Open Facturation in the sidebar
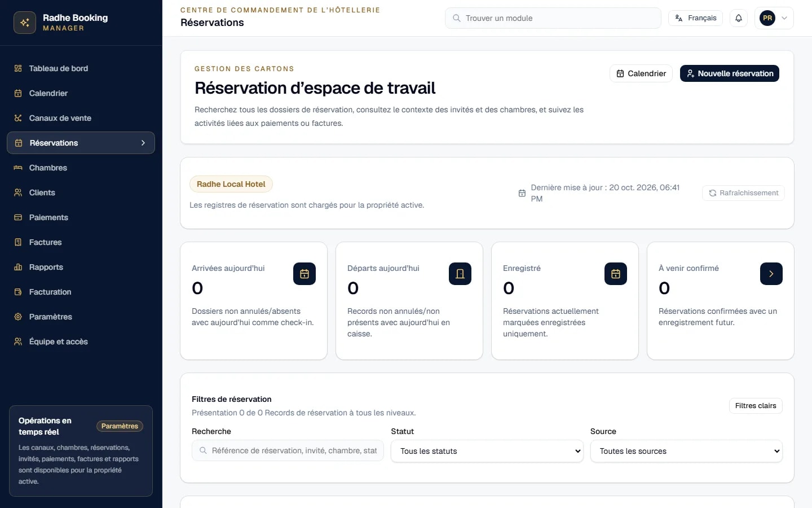Viewport: 812px width, 508px height. 81,292
